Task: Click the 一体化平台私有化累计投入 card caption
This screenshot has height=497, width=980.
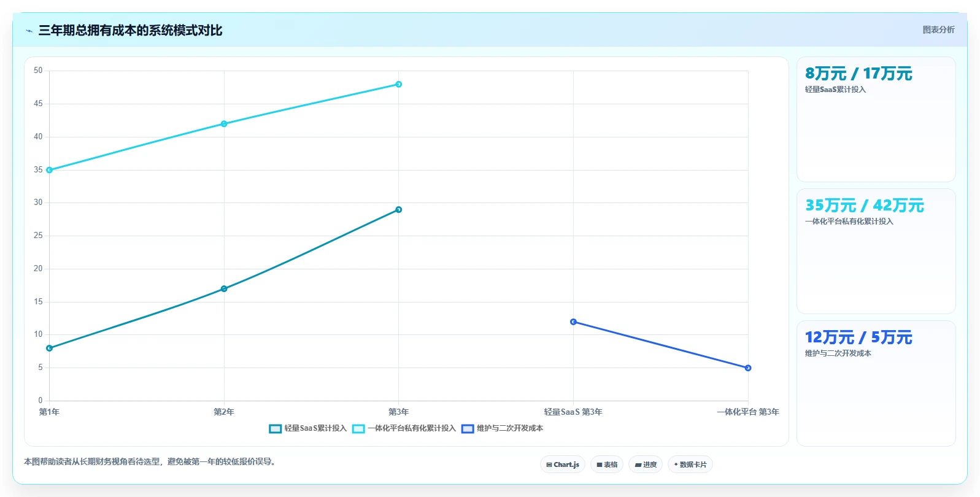Action: coord(849,222)
